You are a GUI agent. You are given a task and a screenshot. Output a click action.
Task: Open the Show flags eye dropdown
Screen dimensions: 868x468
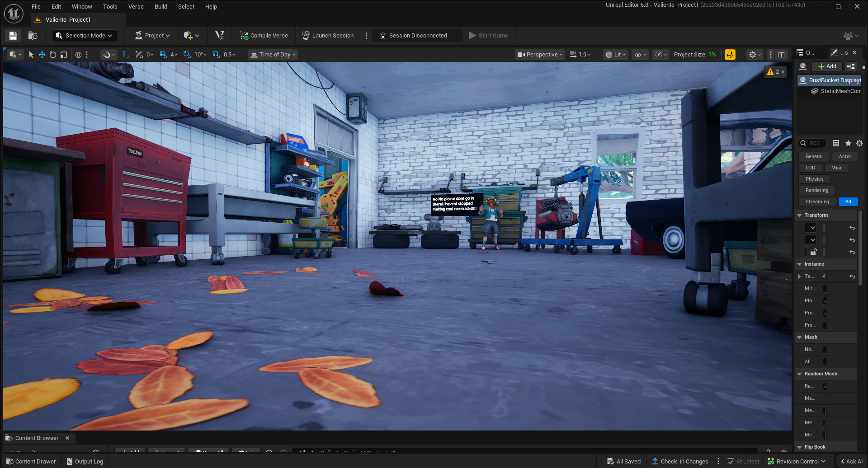640,55
